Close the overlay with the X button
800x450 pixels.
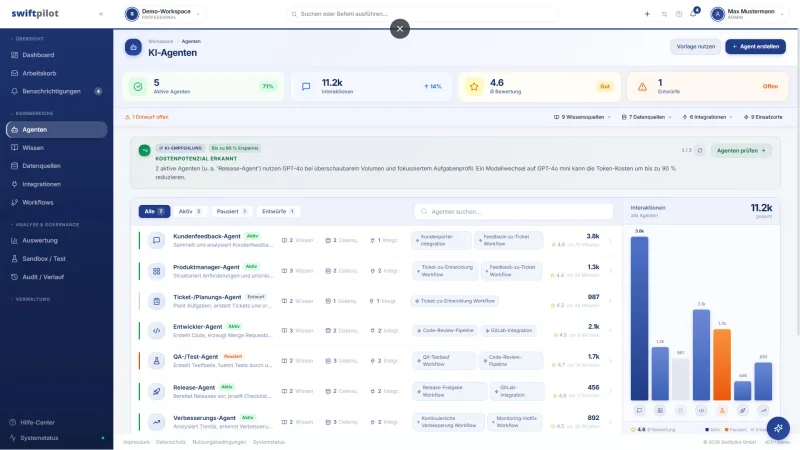(400, 29)
